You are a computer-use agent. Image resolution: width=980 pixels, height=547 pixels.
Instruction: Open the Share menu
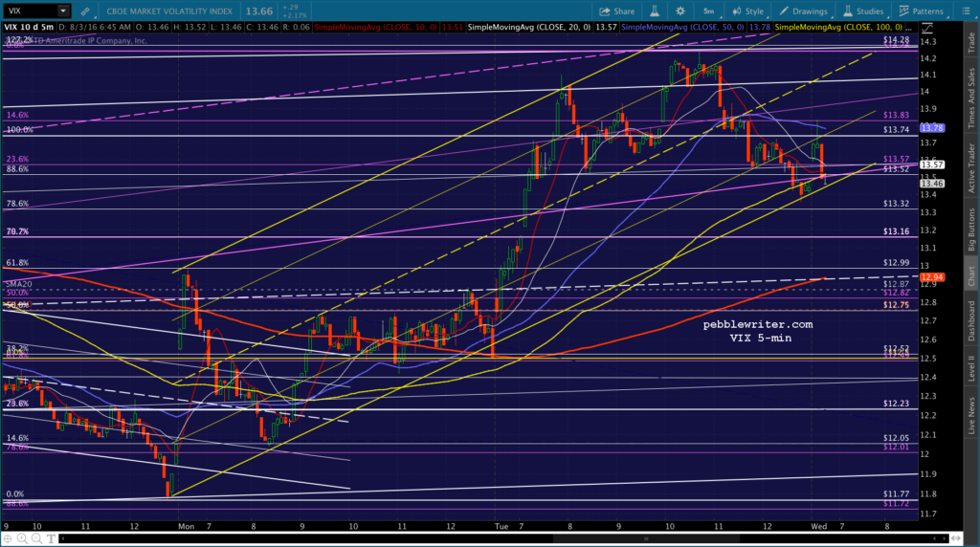click(x=616, y=11)
